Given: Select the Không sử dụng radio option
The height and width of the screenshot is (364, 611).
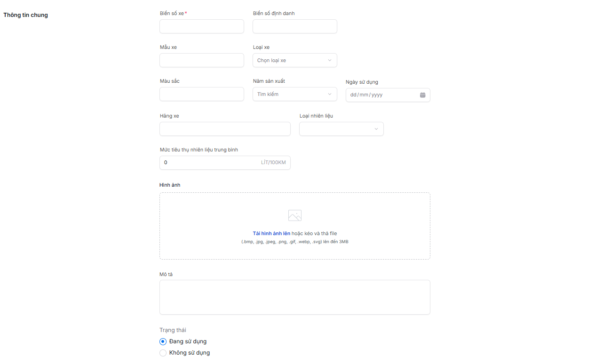Looking at the screenshot, I should coord(163,353).
